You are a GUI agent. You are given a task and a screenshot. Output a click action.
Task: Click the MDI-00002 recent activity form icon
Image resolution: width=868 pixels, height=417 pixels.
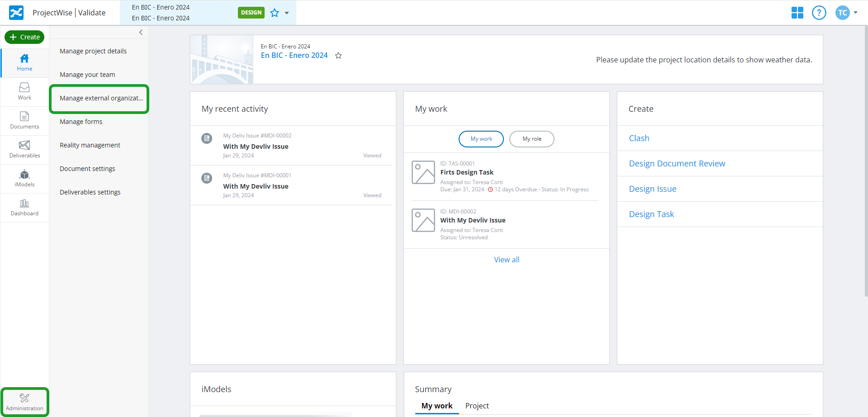pos(207,138)
